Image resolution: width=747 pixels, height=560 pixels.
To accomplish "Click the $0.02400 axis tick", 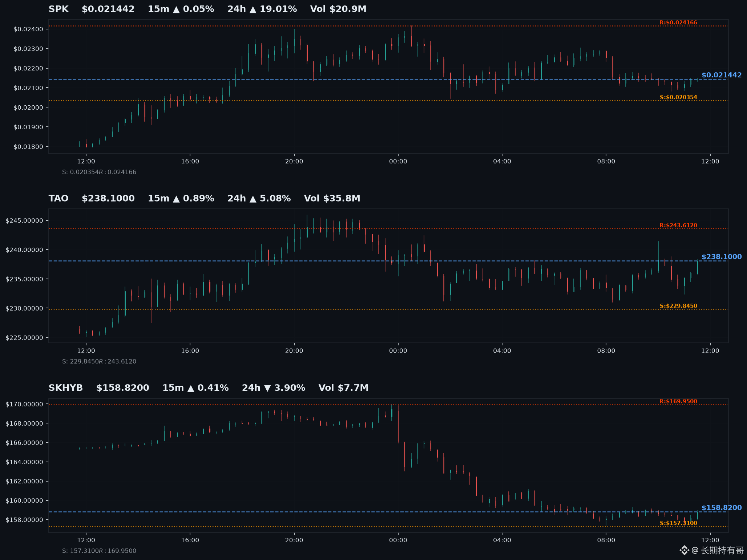I will pos(28,29).
